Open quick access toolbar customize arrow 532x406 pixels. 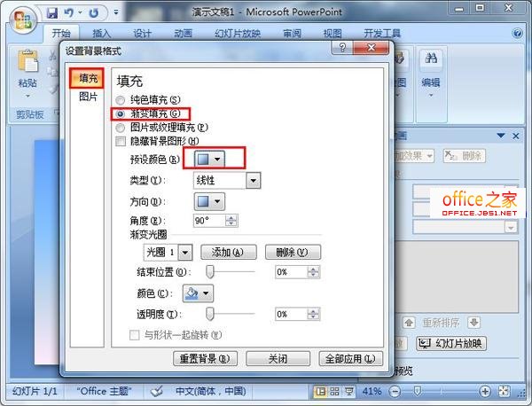tap(116, 13)
